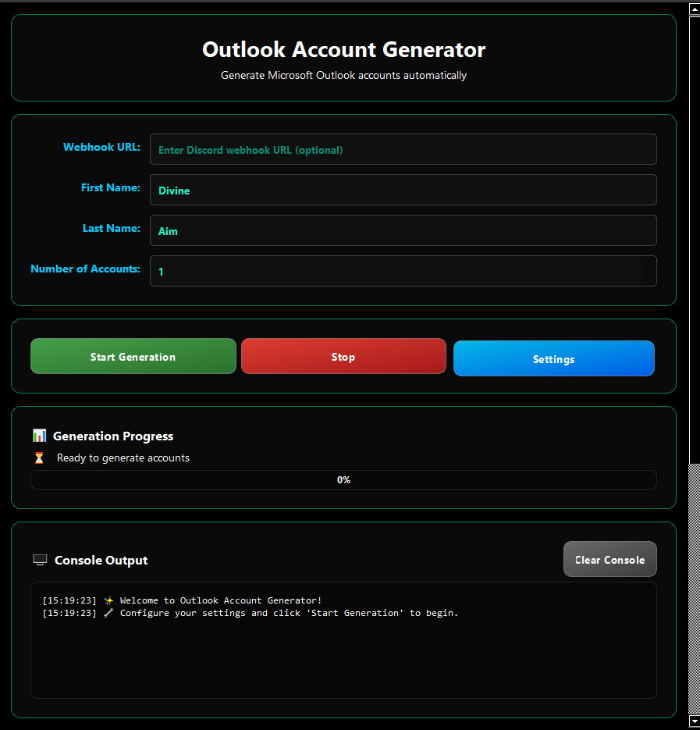Click the monitor icon beside Console Output
This screenshot has height=730, width=700.
tap(40, 560)
